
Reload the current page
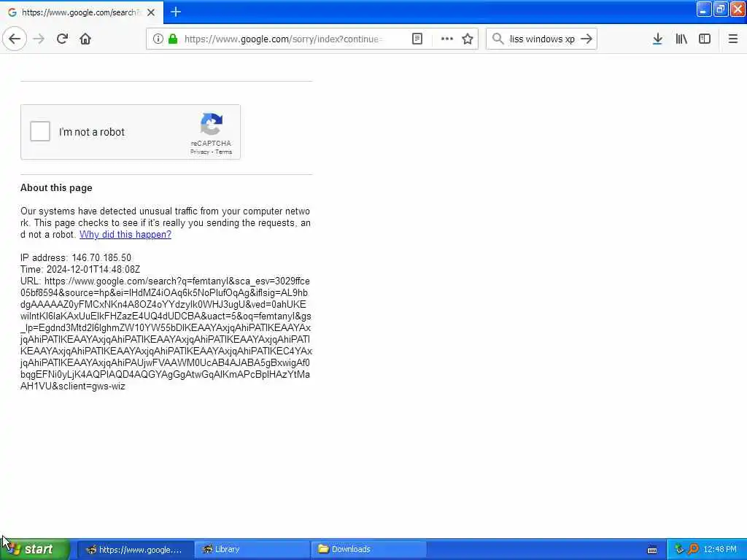click(62, 39)
